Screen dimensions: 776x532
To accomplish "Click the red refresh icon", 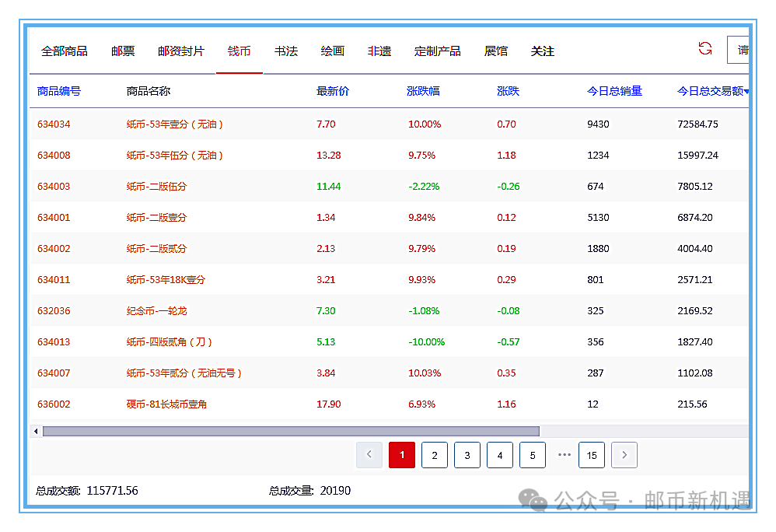I will point(705,49).
